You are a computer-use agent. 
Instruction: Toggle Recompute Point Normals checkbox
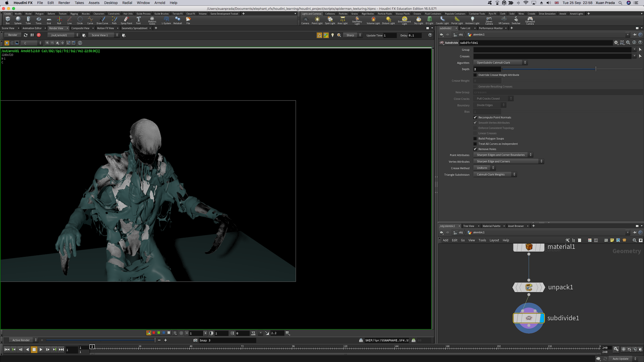(x=475, y=117)
